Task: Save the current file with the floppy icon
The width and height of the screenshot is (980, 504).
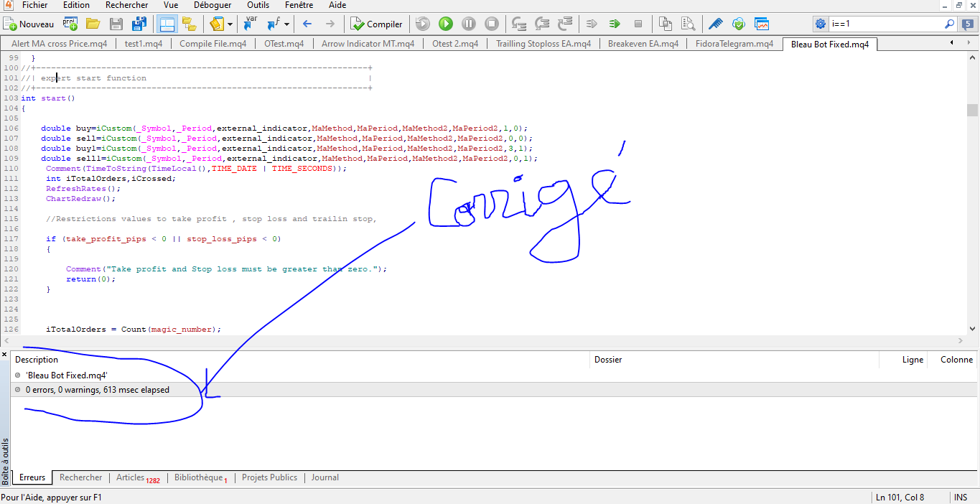Action: pyautogui.click(x=116, y=24)
